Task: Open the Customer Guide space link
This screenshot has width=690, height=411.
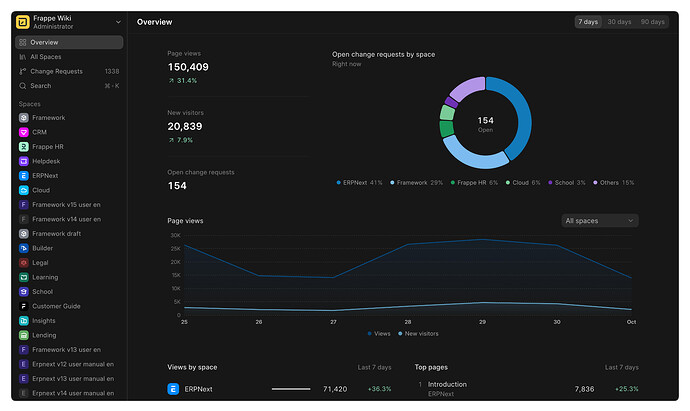Action: click(x=56, y=306)
